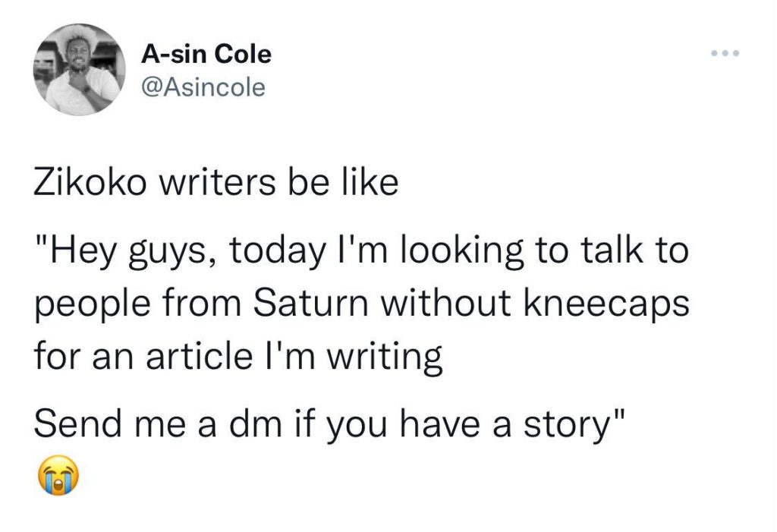The image size is (777, 532).
Task: Click the word "without" in the tweet
Action: [x=445, y=304]
